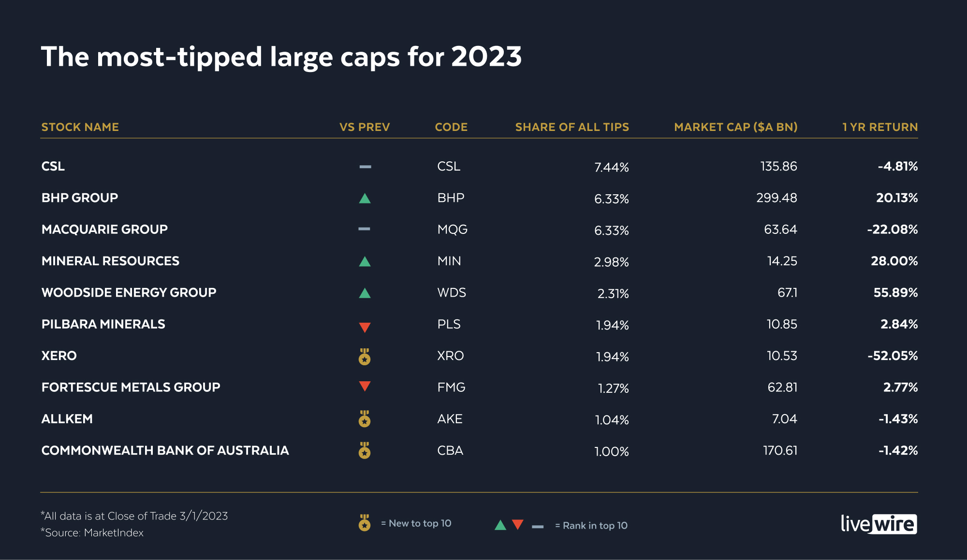This screenshot has height=560, width=967.
Task: Click the Livewire logo
Action: click(879, 524)
